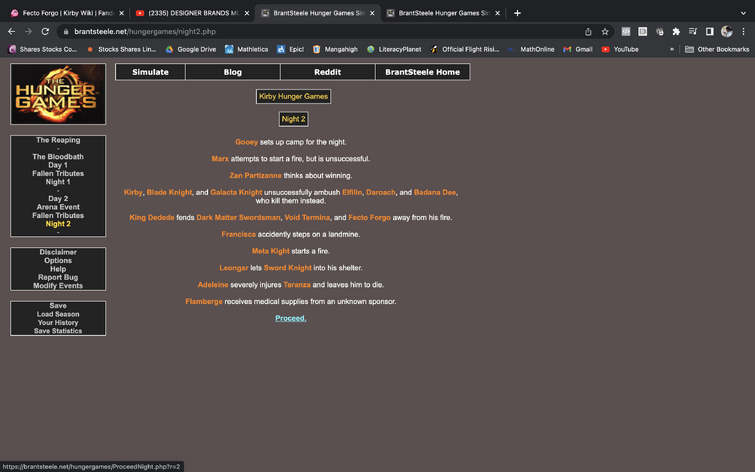755x472 pixels.
Task: Open the Stocks Shares Lin... bookmark
Action: pyautogui.click(x=121, y=49)
